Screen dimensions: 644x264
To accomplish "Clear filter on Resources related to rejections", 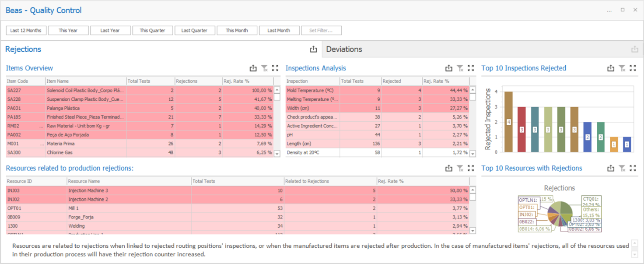I will click(460, 169).
